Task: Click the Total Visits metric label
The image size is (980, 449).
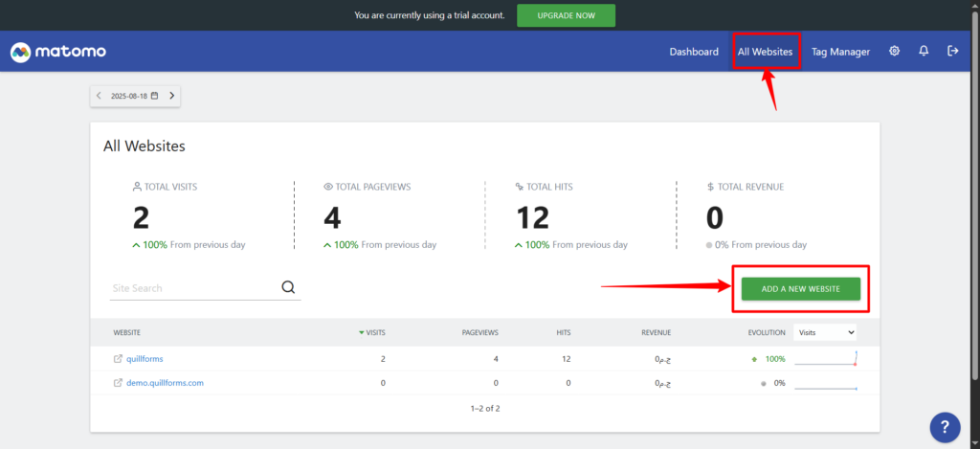Action: [165, 187]
